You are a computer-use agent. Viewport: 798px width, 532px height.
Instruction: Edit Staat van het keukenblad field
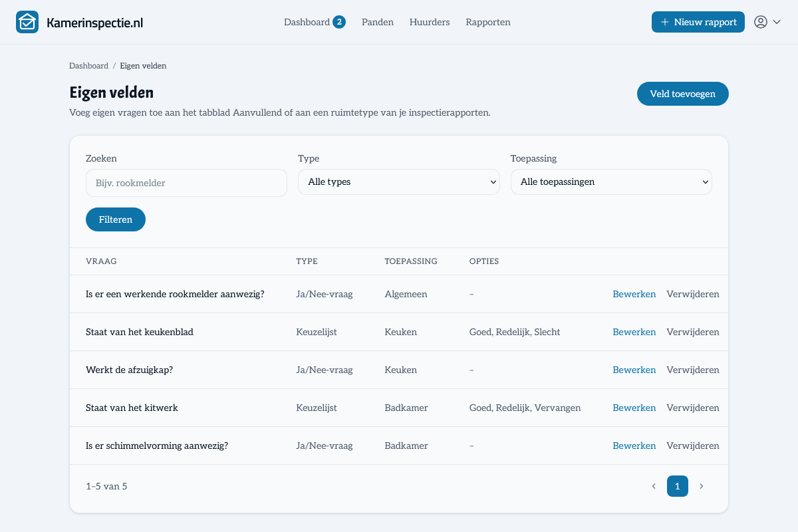(x=634, y=332)
